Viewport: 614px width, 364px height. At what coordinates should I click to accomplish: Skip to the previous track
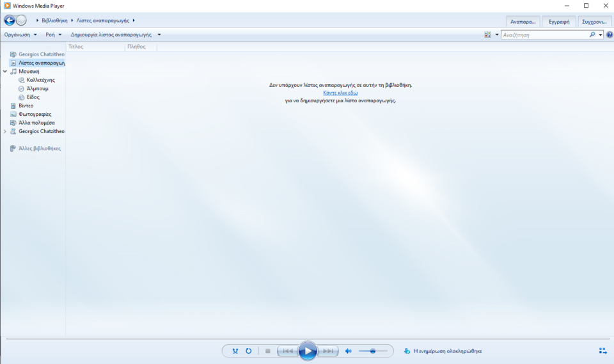pos(287,351)
